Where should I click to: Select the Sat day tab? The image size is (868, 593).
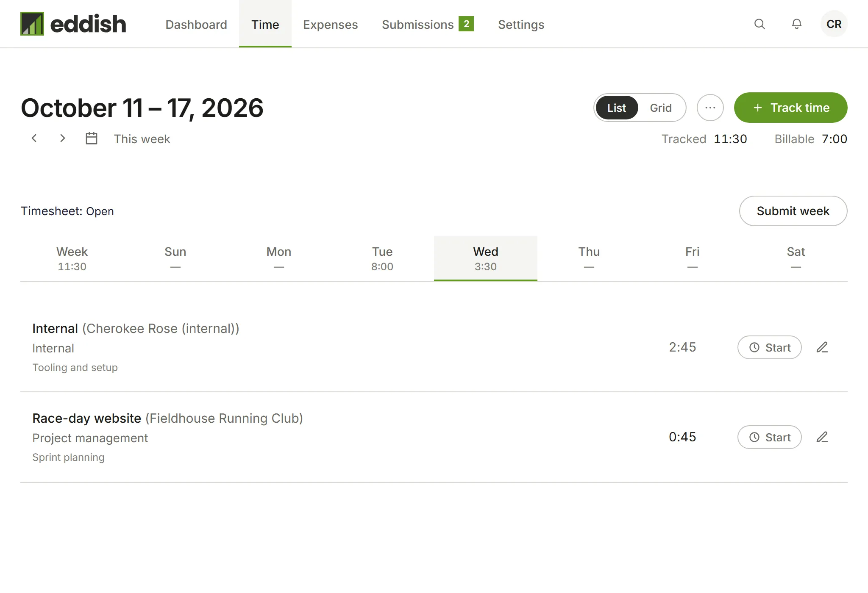pyautogui.click(x=796, y=258)
